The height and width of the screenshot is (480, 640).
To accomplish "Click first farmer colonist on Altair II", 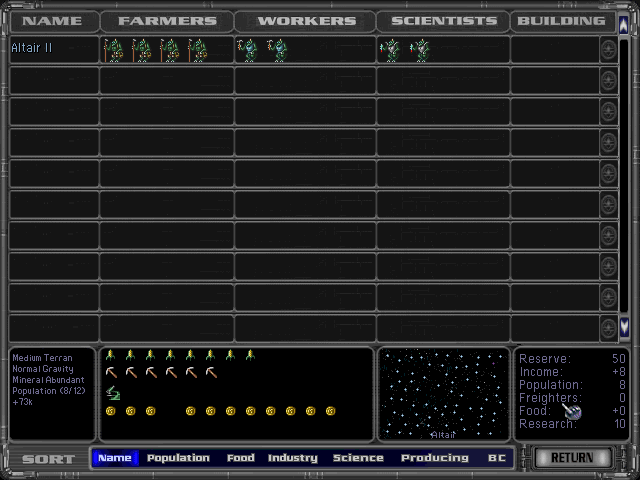I will [x=113, y=50].
